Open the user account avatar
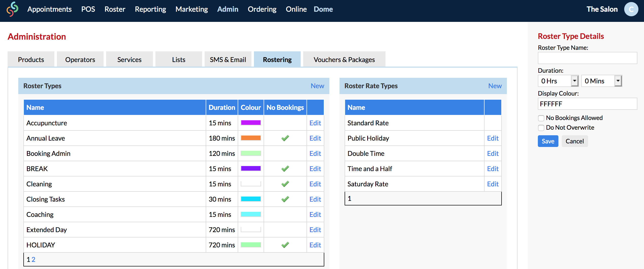 (631, 9)
